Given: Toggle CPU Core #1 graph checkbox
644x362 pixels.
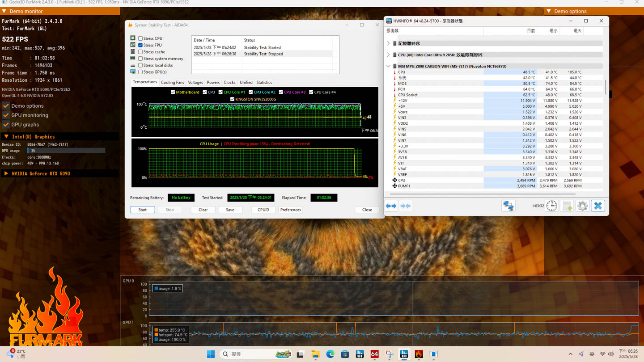Looking at the screenshot, I should point(220,92).
